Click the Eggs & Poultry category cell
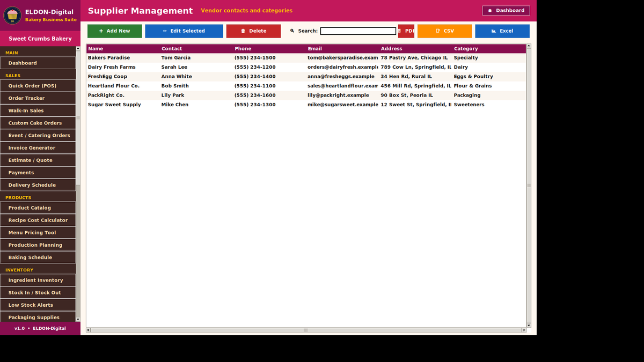This screenshot has width=644, height=362. click(x=473, y=77)
